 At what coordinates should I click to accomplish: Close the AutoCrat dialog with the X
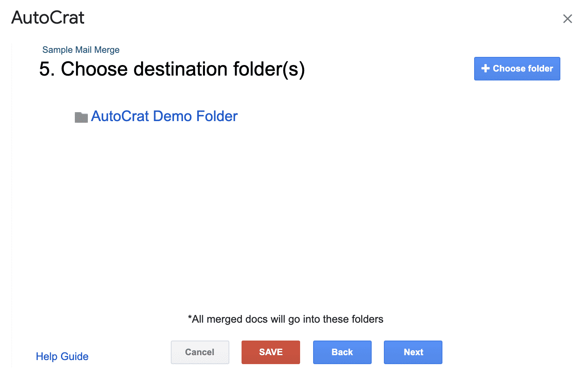[567, 19]
